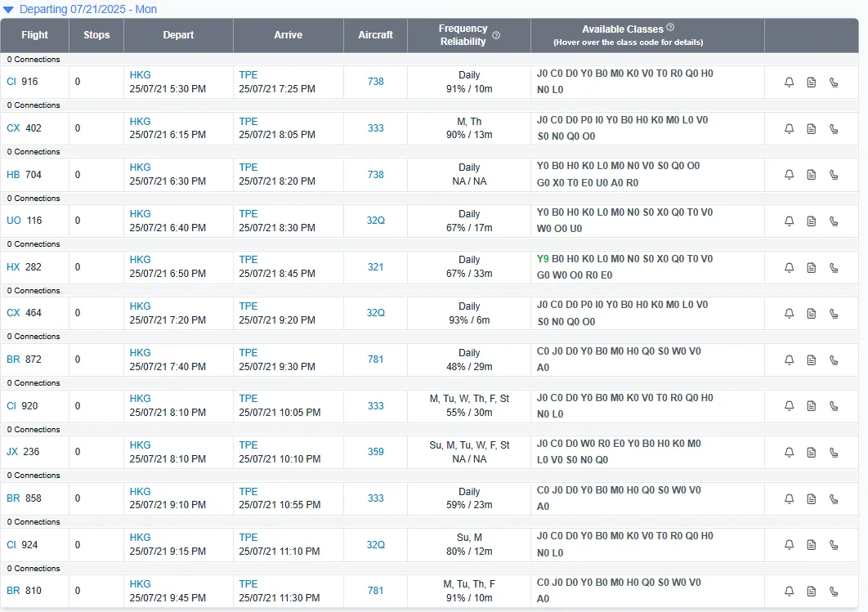Open aircraft type 359 link for JX 236
Screen dimensions: 868x612
tap(376, 452)
